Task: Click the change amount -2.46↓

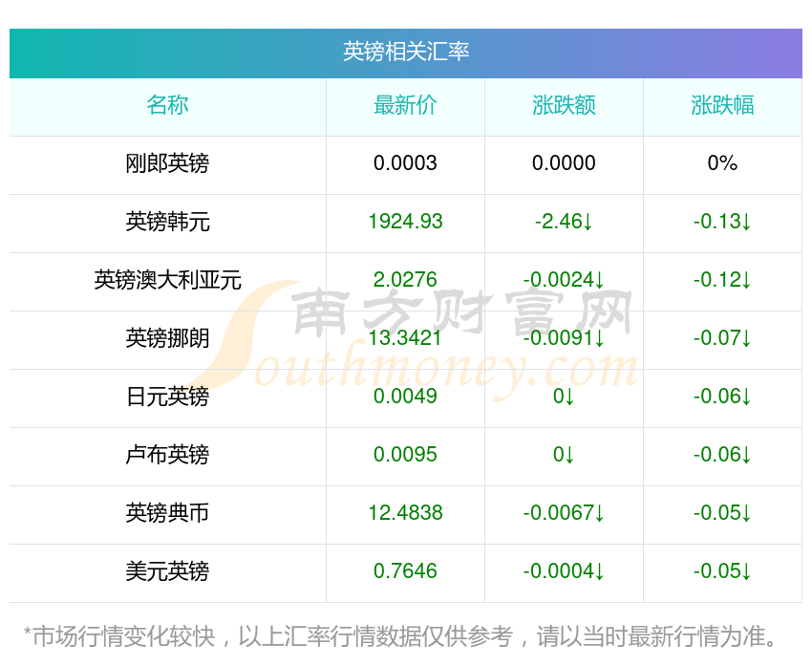Action: tap(564, 222)
